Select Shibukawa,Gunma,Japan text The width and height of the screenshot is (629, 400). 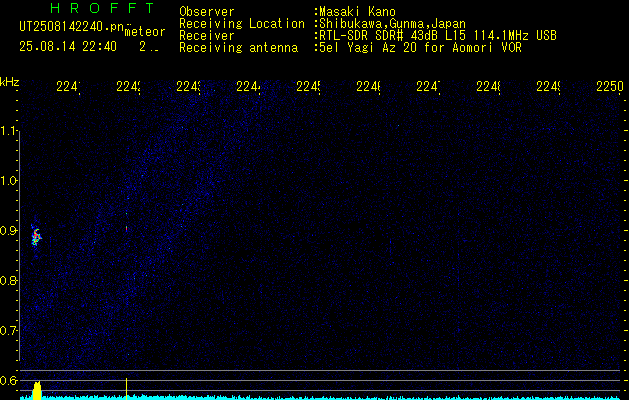pyautogui.click(x=392, y=24)
